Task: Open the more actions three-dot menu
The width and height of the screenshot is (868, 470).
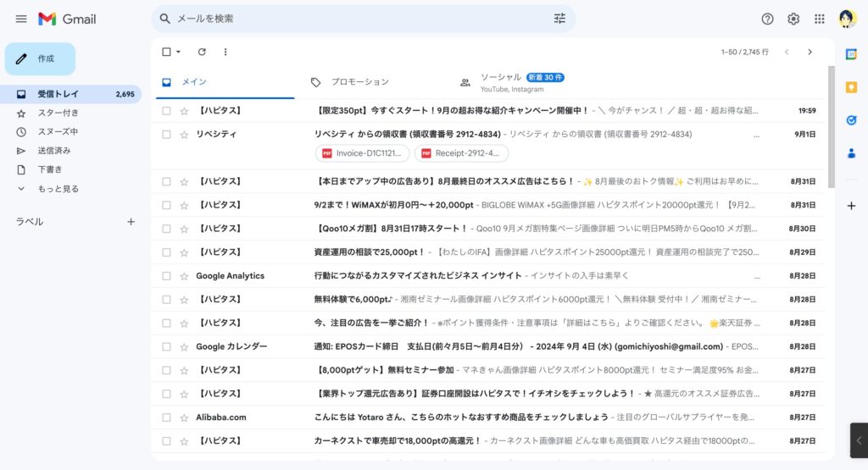Action: (225, 52)
